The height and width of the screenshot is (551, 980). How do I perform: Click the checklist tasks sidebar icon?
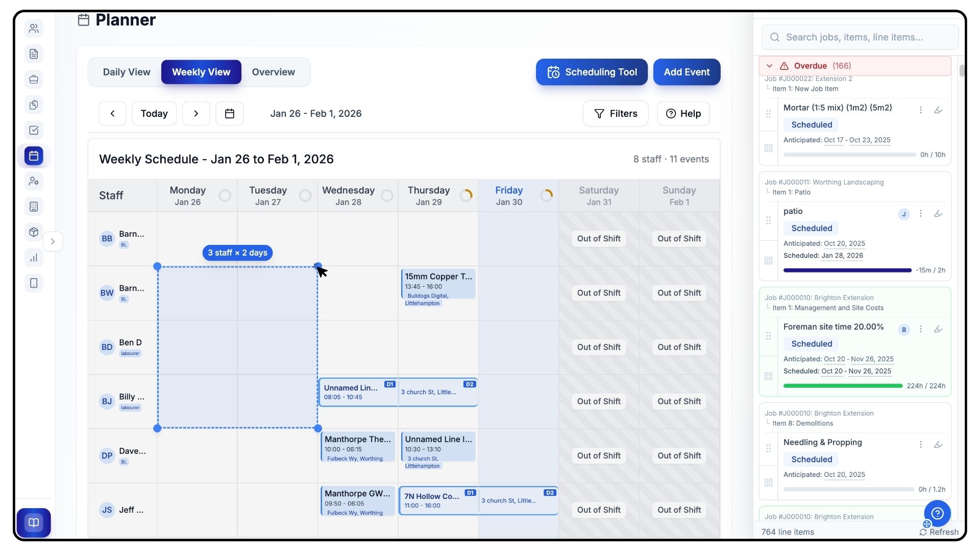pos(34,130)
